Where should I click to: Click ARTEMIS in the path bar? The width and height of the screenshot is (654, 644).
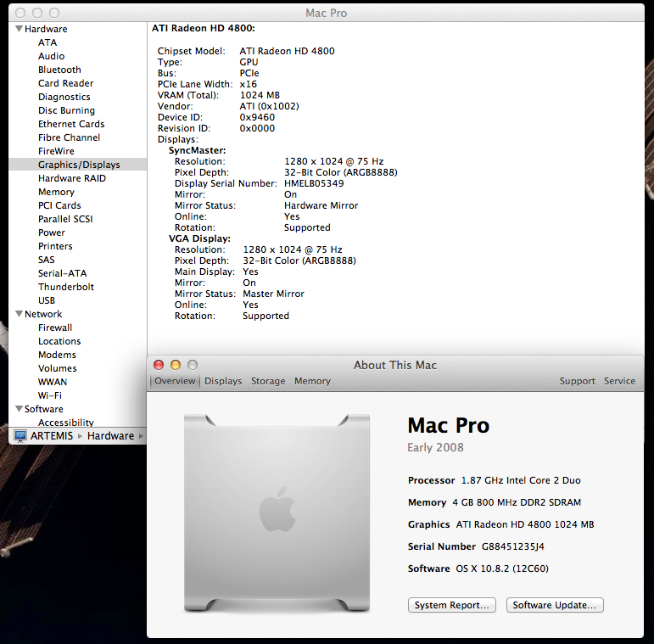(x=52, y=436)
